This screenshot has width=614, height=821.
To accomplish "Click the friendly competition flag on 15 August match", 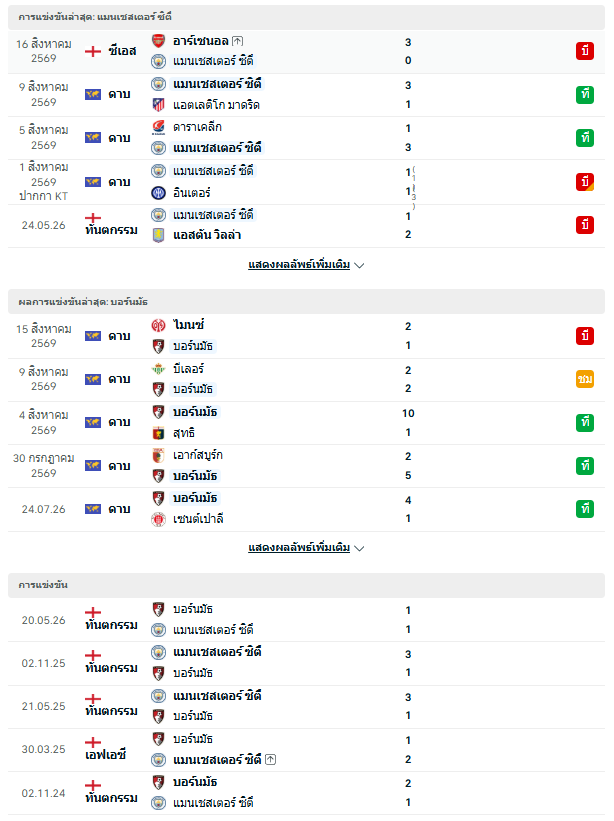I will tap(93, 336).
